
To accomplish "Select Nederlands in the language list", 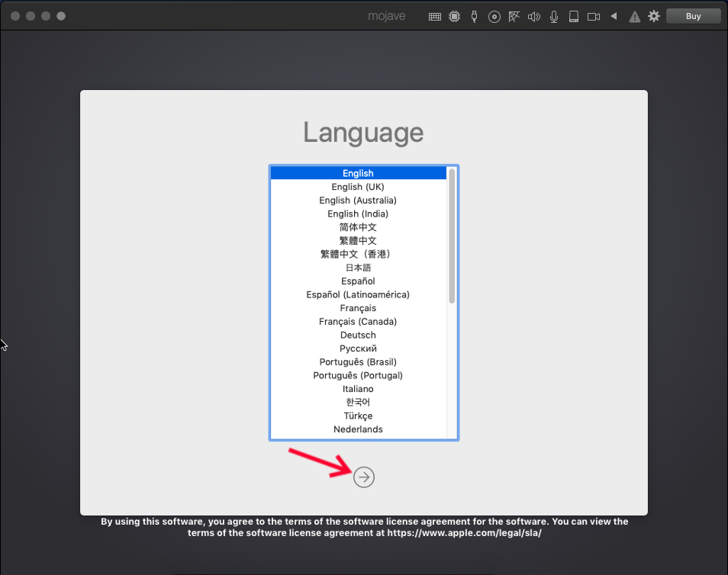I will pyautogui.click(x=358, y=429).
